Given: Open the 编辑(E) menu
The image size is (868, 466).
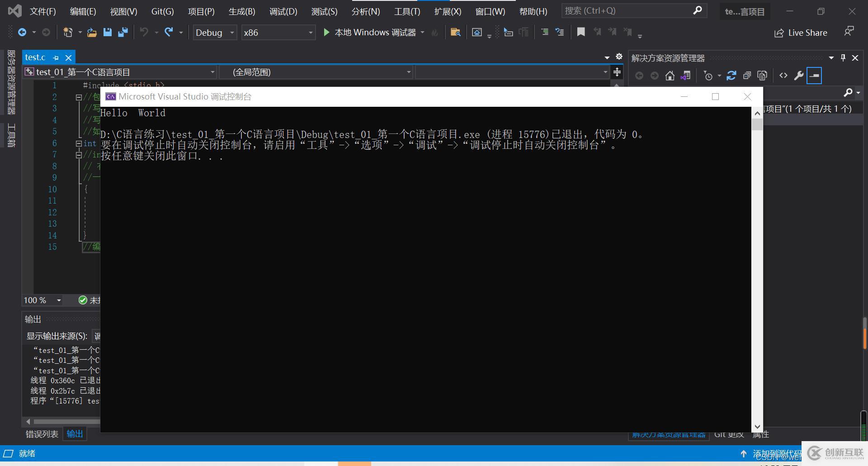Looking at the screenshot, I should coord(83,11).
